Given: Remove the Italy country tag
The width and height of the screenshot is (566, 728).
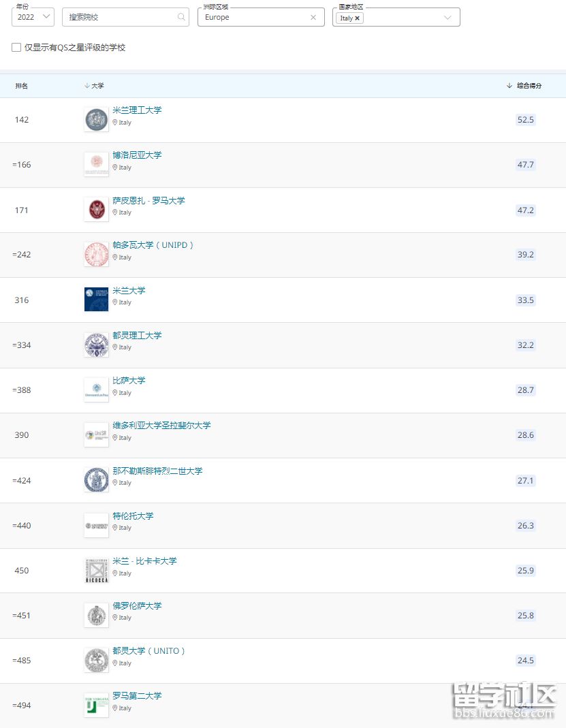Looking at the screenshot, I should [358, 18].
